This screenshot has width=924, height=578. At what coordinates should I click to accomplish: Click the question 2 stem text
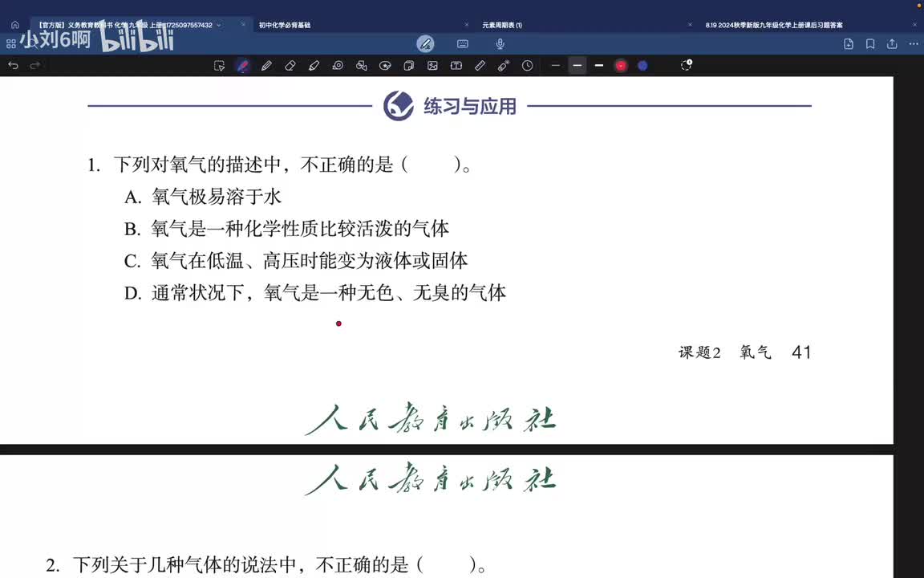click(x=265, y=564)
